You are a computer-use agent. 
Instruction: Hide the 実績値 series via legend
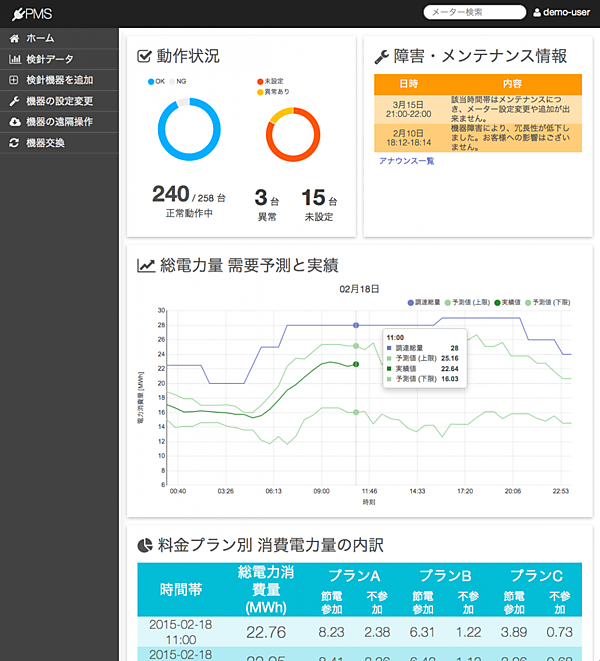pyautogui.click(x=510, y=301)
